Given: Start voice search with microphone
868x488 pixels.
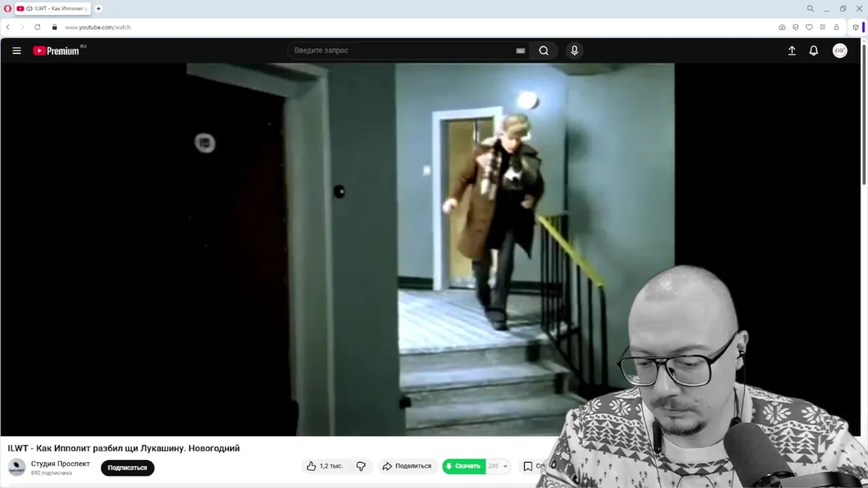Looking at the screenshot, I should [574, 51].
